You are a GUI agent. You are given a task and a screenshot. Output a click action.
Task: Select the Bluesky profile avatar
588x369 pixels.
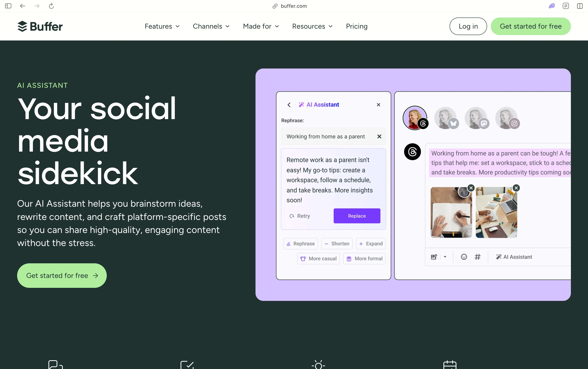click(446, 118)
